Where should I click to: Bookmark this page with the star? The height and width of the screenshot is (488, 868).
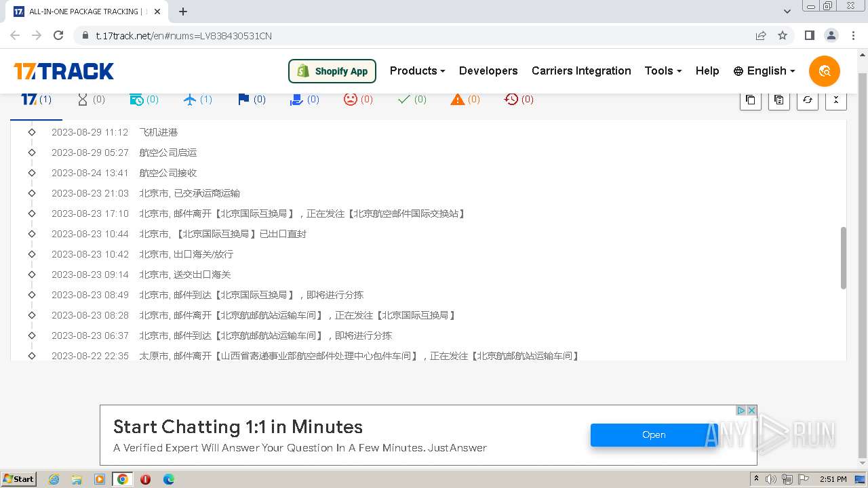pos(783,35)
